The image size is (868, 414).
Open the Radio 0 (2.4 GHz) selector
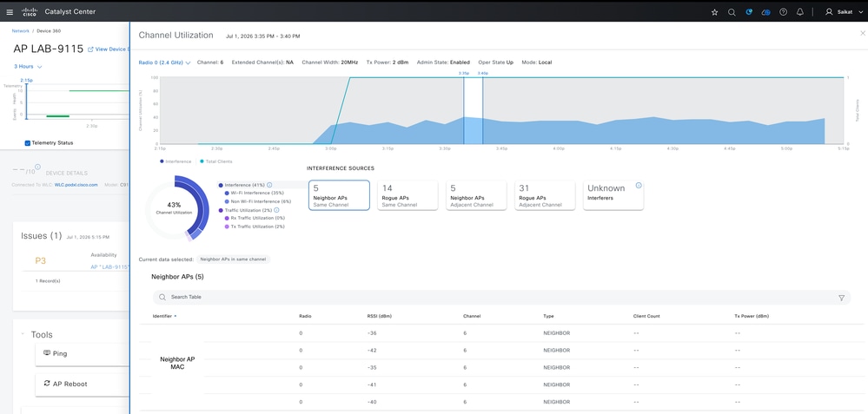(164, 62)
